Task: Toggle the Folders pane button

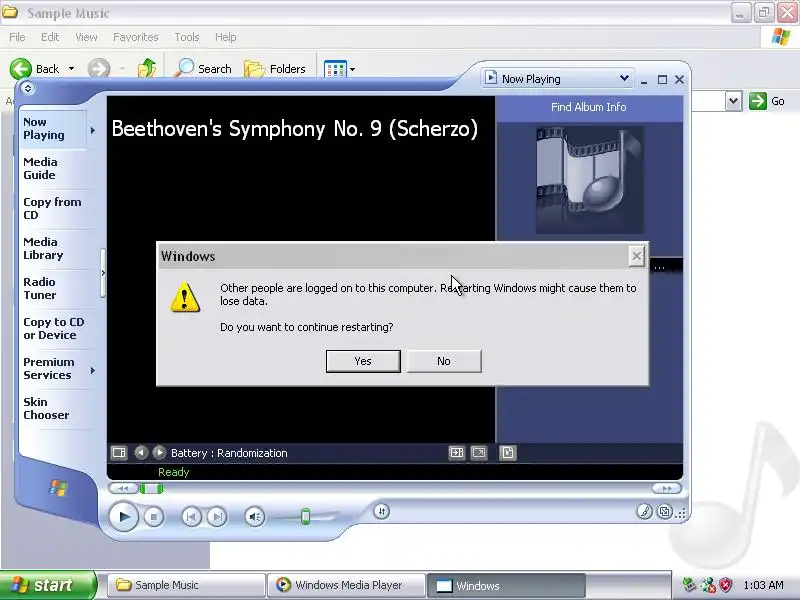Action: pyautogui.click(x=275, y=68)
